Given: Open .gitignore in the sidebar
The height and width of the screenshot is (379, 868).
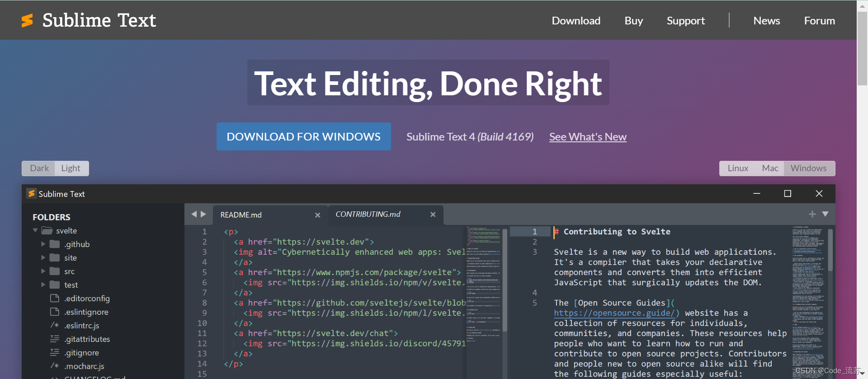Looking at the screenshot, I should (81, 352).
